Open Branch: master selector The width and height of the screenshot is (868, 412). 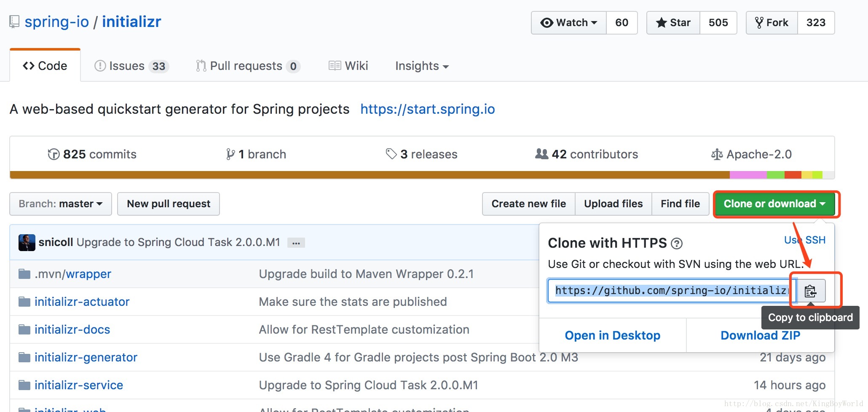(61, 204)
